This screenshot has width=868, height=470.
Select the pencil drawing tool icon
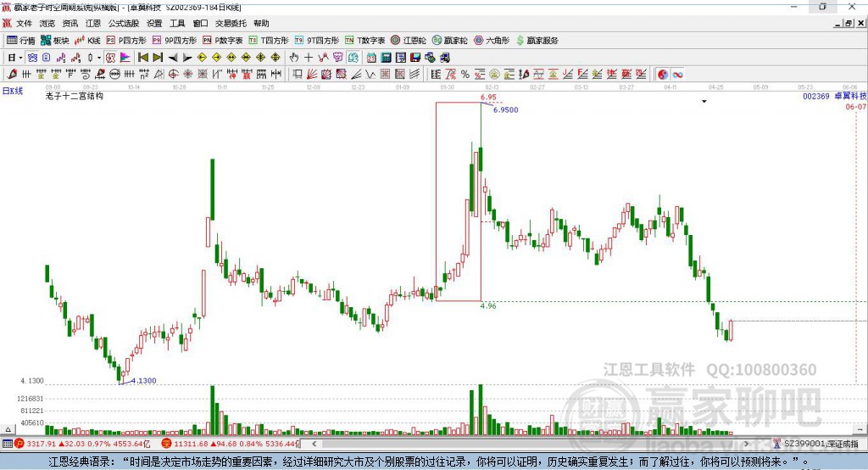[12, 75]
